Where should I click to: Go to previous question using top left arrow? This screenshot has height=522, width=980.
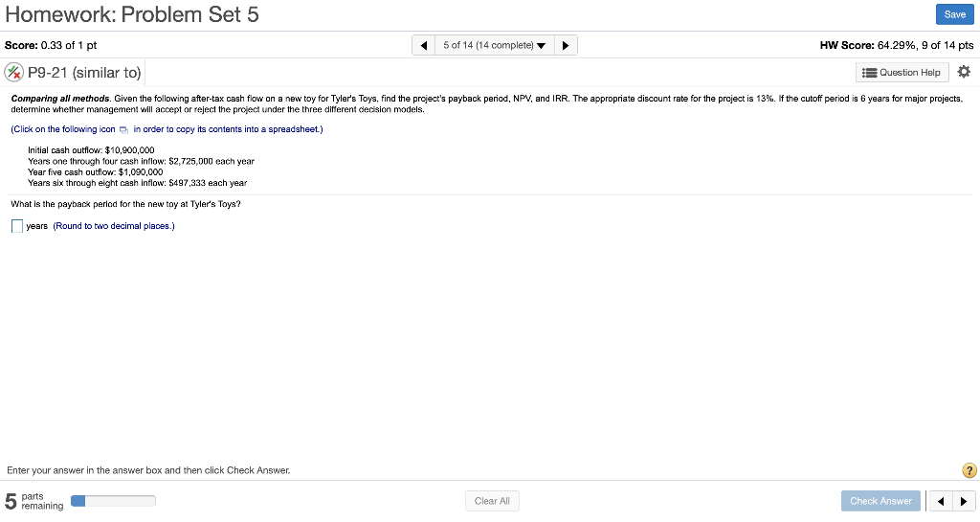pyautogui.click(x=424, y=45)
